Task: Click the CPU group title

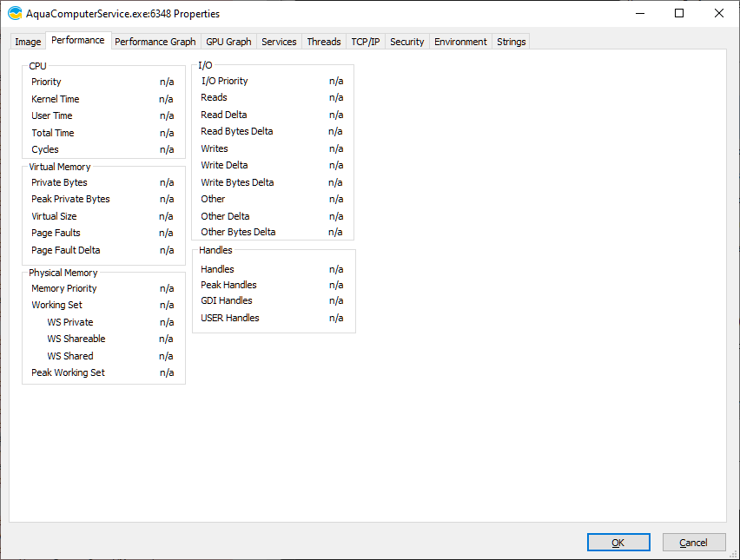Action: 37,66
